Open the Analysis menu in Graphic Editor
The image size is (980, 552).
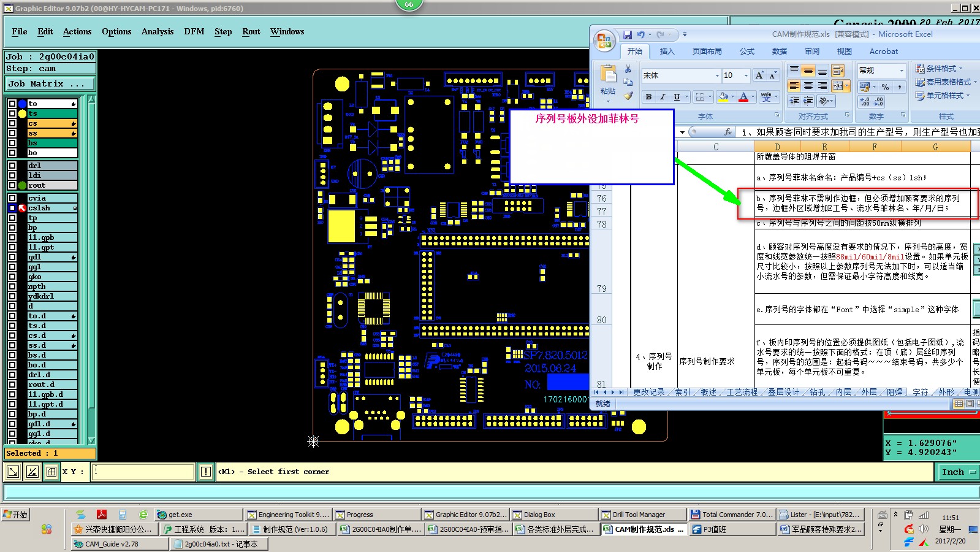tap(158, 31)
